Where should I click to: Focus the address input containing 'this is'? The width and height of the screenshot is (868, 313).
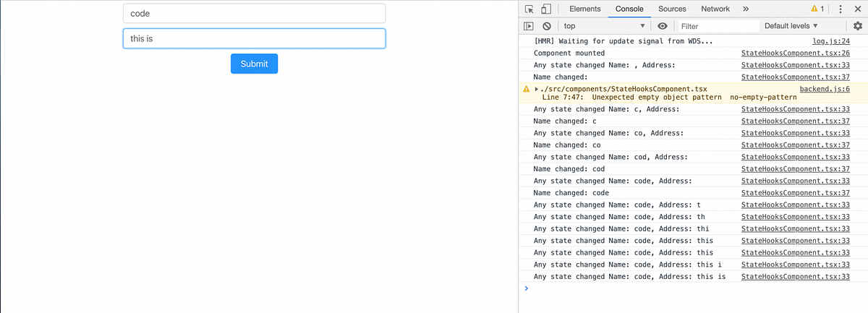tap(254, 38)
